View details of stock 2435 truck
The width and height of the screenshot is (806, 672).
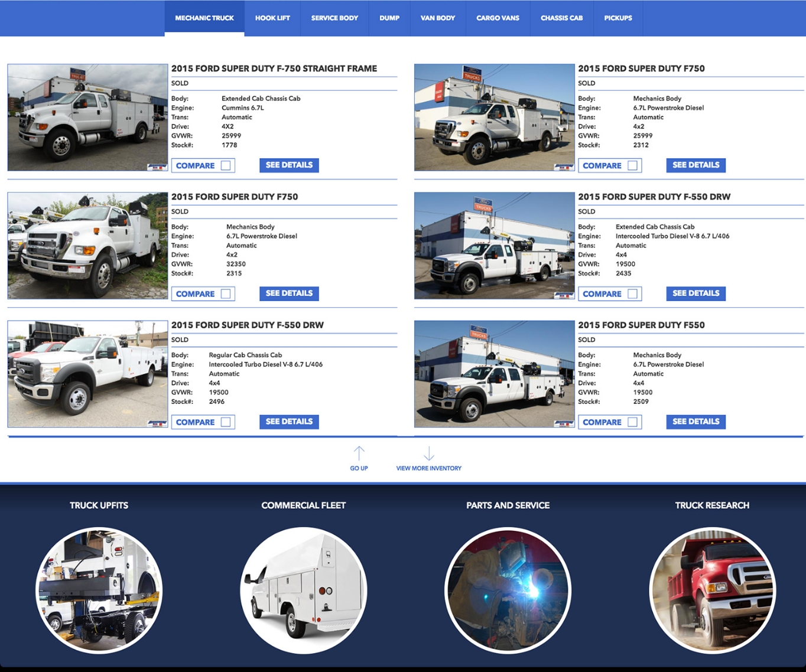pos(695,293)
